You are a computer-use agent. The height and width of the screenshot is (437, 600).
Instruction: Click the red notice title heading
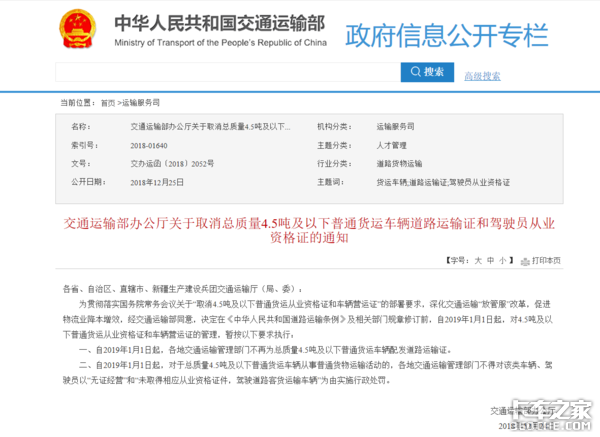coord(300,229)
